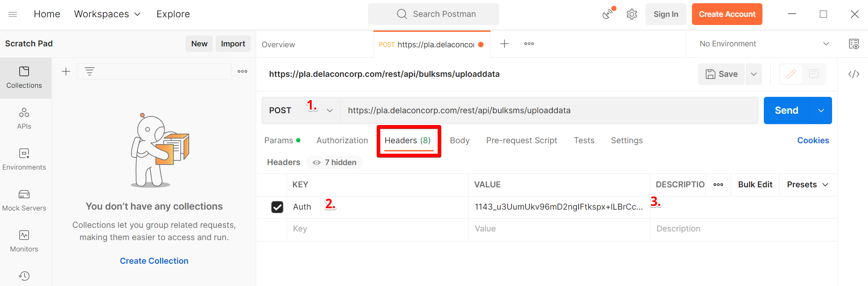
Task: Click the collections filter icon
Action: click(90, 71)
